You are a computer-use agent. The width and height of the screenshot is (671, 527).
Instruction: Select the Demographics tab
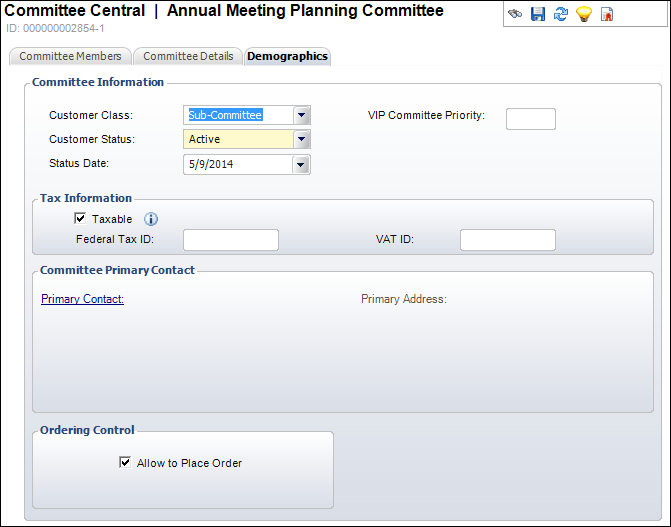coord(288,57)
